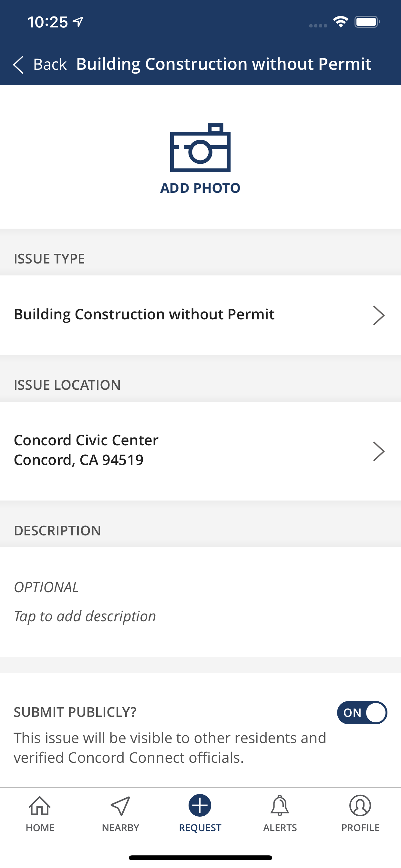Tap the camera icon to add photo
401x868 pixels.
pyautogui.click(x=200, y=148)
